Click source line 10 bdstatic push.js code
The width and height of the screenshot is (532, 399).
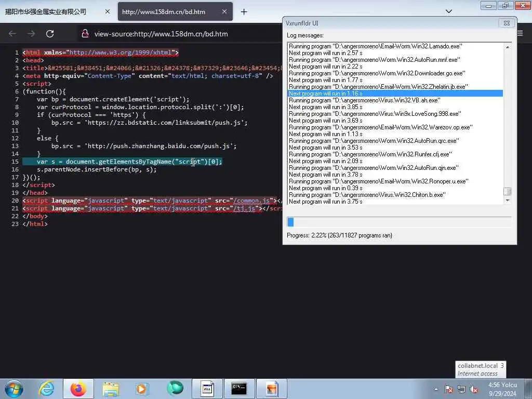click(149, 123)
